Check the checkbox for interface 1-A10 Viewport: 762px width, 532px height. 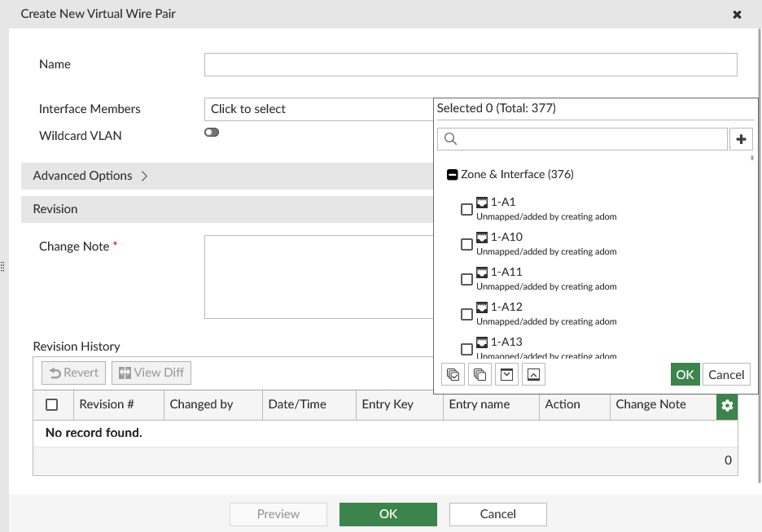click(466, 243)
